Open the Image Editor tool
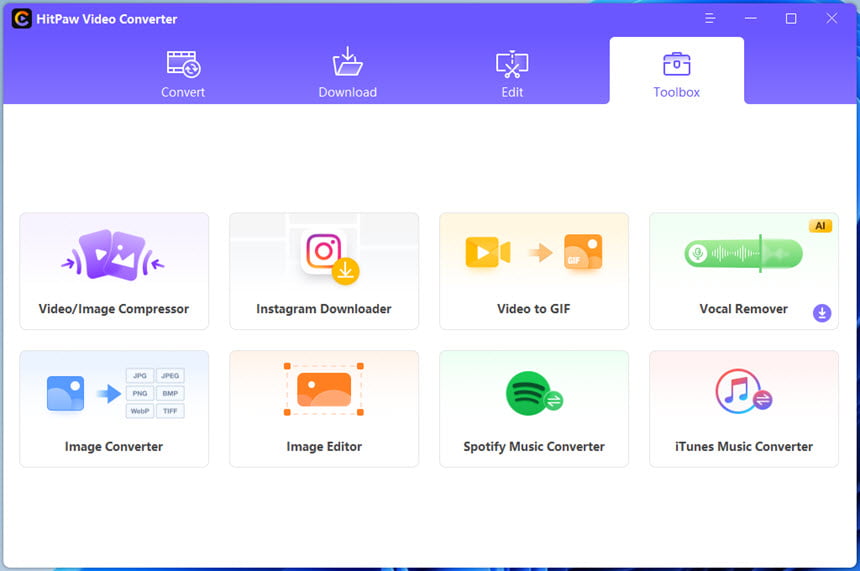The height and width of the screenshot is (571, 860). [324, 409]
